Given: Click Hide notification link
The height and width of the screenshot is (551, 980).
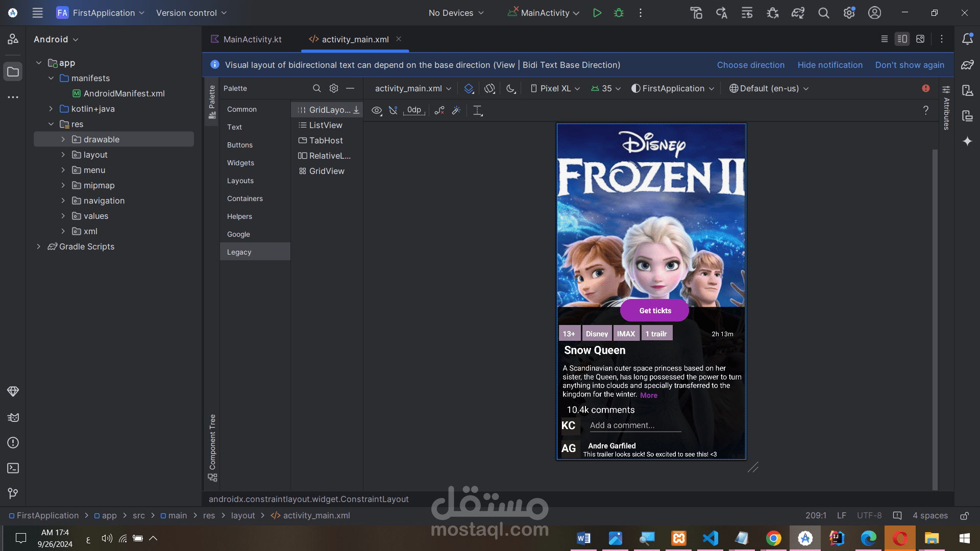Looking at the screenshot, I should 830,65.
